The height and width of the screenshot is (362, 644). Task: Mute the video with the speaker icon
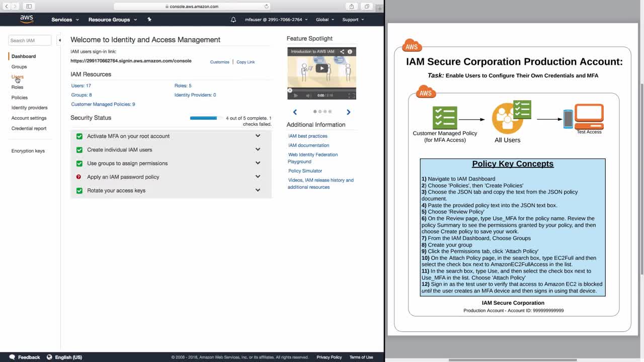308,96
